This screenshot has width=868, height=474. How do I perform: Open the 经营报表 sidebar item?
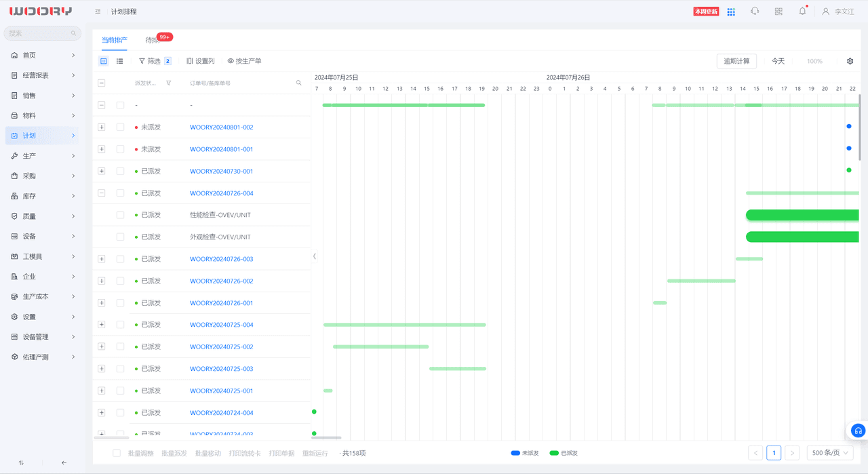pos(43,75)
